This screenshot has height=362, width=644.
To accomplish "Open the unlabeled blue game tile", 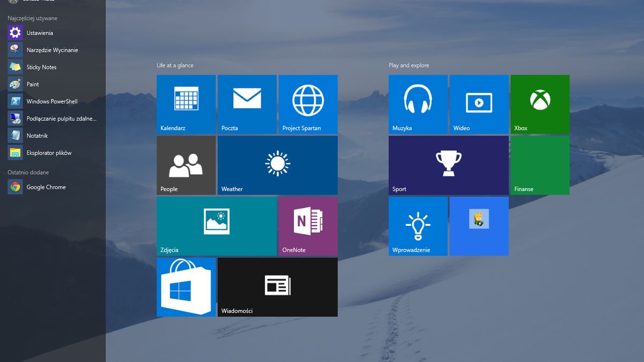I will [x=479, y=226].
